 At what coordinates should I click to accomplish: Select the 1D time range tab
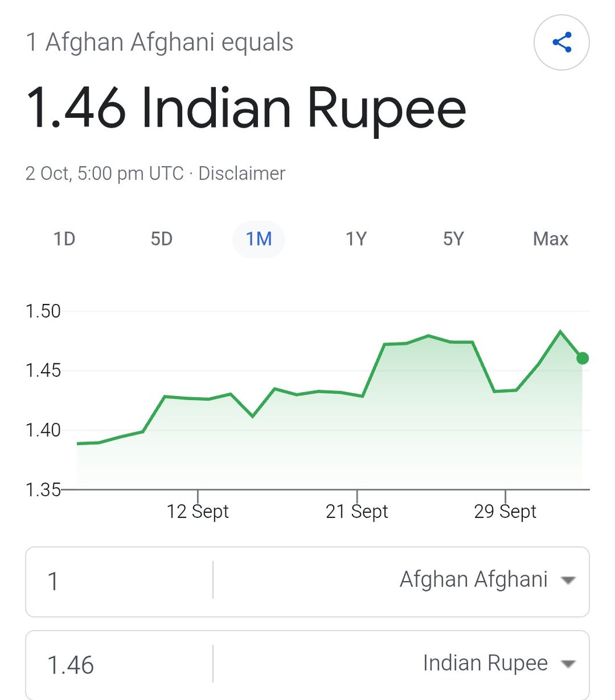click(x=64, y=239)
